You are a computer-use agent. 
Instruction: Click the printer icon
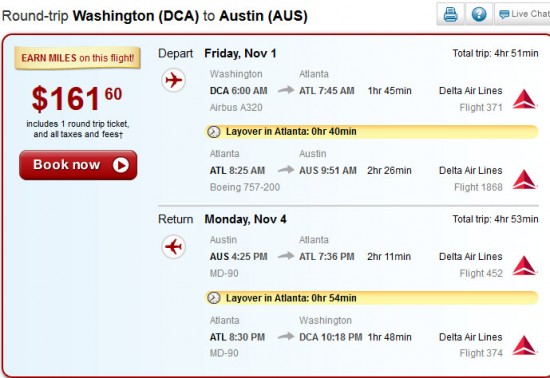pyautogui.click(x=450, y=14)
